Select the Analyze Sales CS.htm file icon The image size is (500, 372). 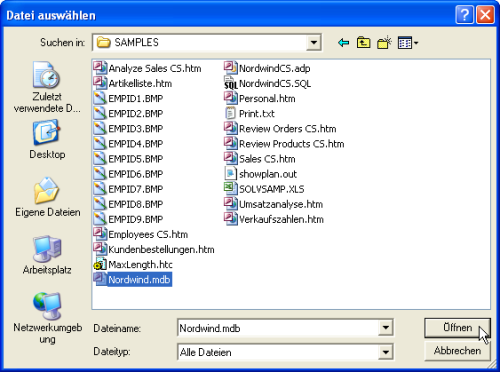(x=100, y=68)
